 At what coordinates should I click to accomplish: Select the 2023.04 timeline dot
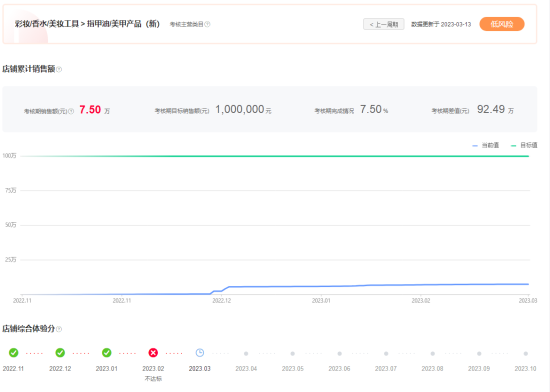coord(246,354)
